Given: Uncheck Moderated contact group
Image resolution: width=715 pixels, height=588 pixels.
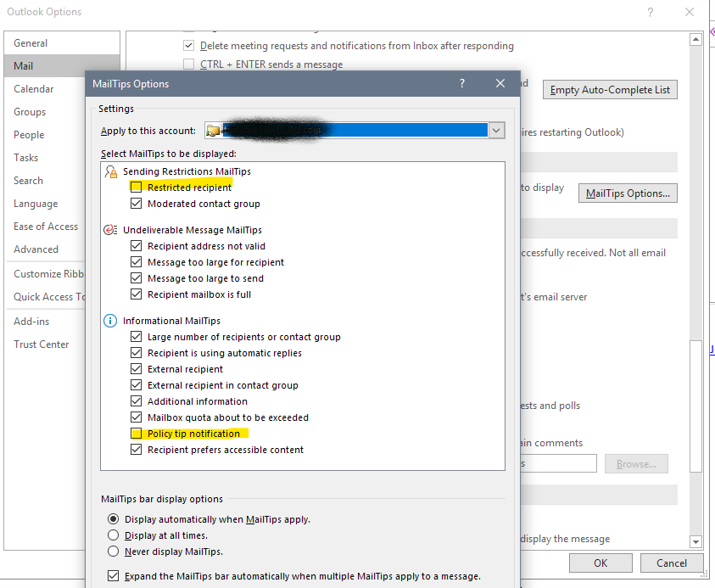Looking at the screenshot, I should pos(136,204).
